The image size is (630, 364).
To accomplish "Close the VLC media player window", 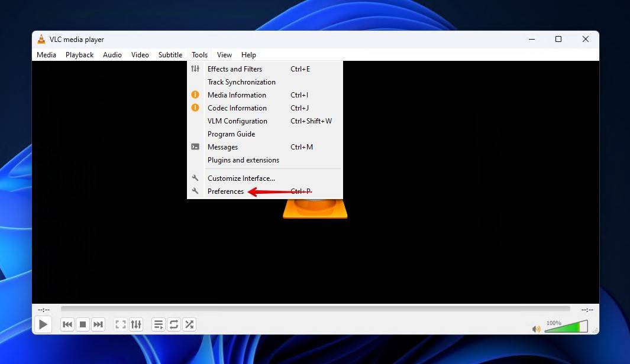I will (x=586, y=40).
